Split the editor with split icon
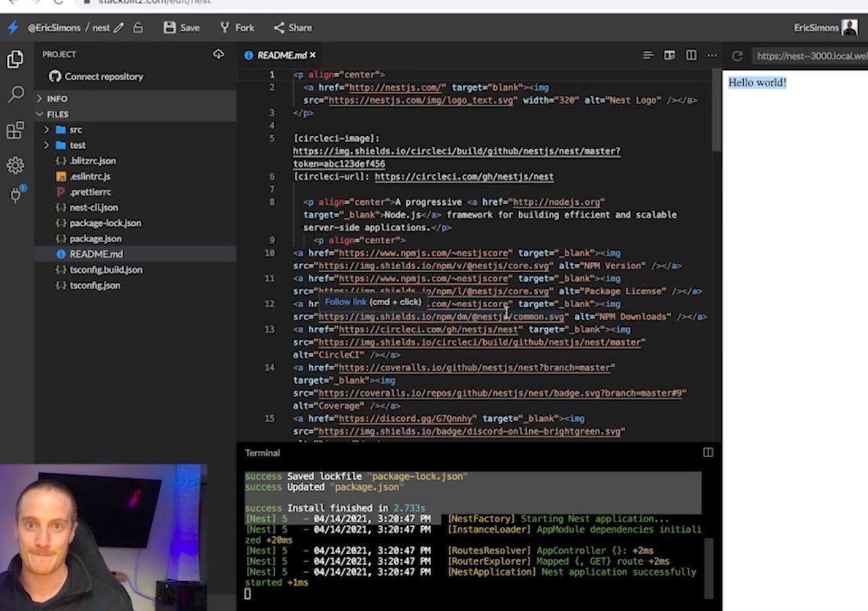The image size is (868, 611). pyautogui.click(x=691, y=55)
